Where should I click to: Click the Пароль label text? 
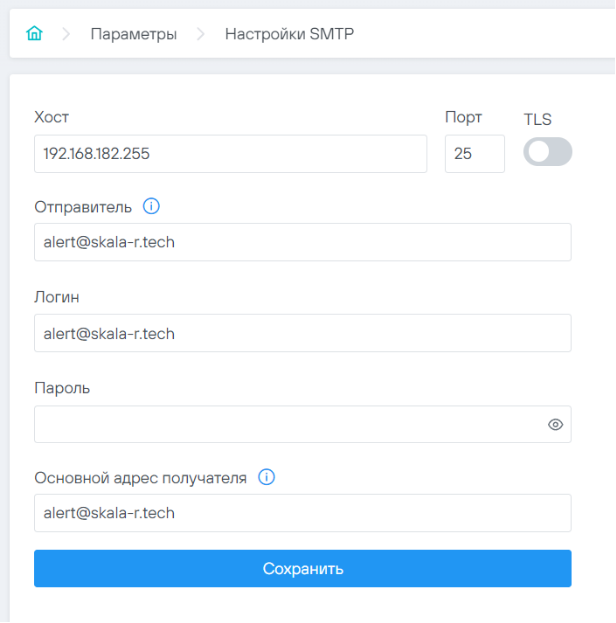point(62,388)
